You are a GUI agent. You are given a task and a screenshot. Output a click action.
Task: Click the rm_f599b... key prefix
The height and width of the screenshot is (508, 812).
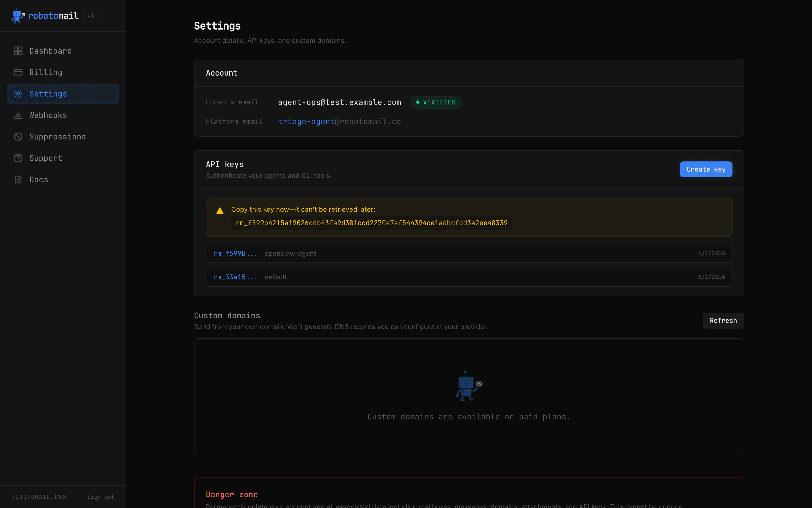click(235, 253)
